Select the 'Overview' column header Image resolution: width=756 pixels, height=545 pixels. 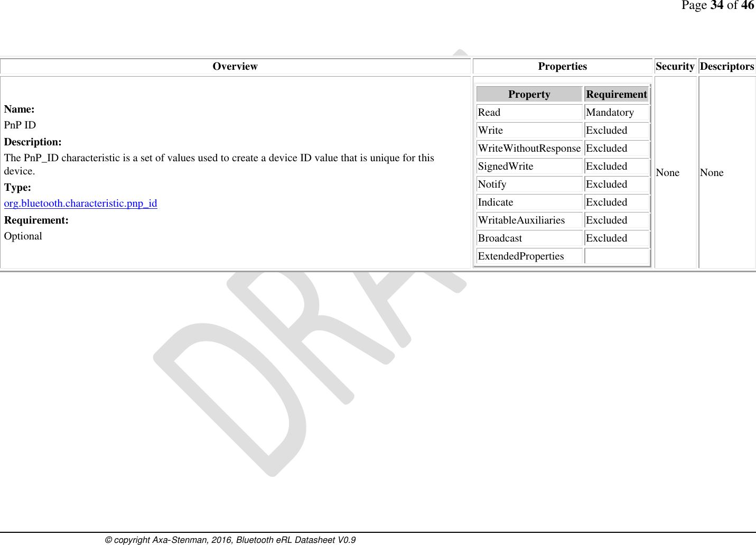tap(235, 66)
